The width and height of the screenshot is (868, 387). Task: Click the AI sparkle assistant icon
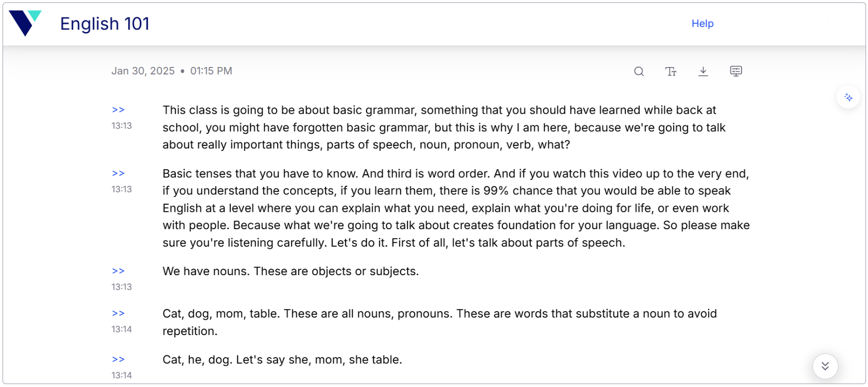(848, 97)
